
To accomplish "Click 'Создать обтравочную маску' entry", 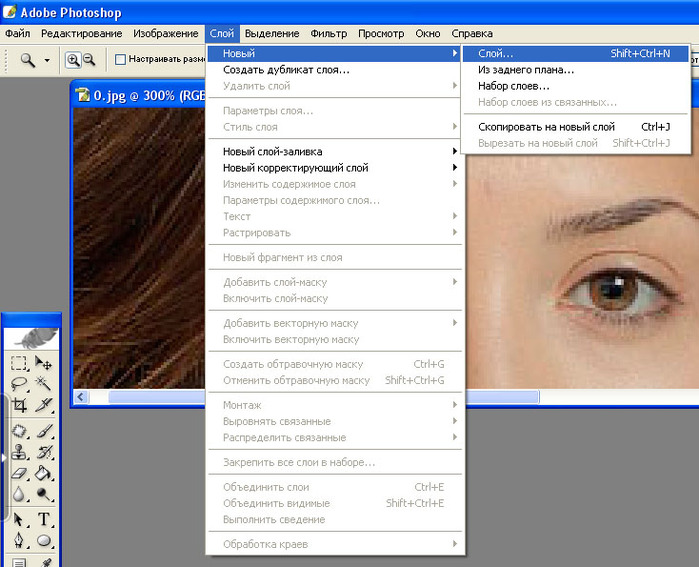I will coord(335,364).
